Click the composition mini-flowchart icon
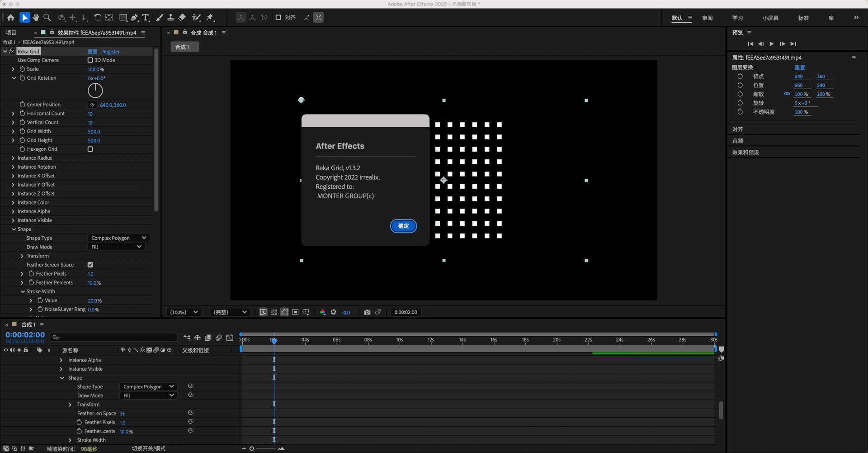 point(187,338)
